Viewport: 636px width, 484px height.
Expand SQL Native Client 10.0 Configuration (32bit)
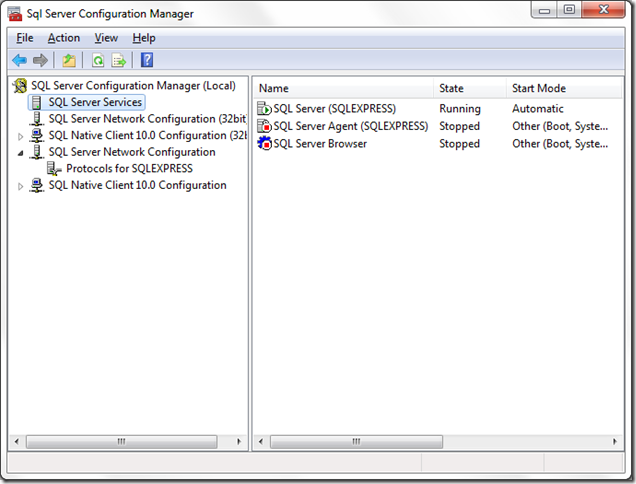tap(20, 137)
